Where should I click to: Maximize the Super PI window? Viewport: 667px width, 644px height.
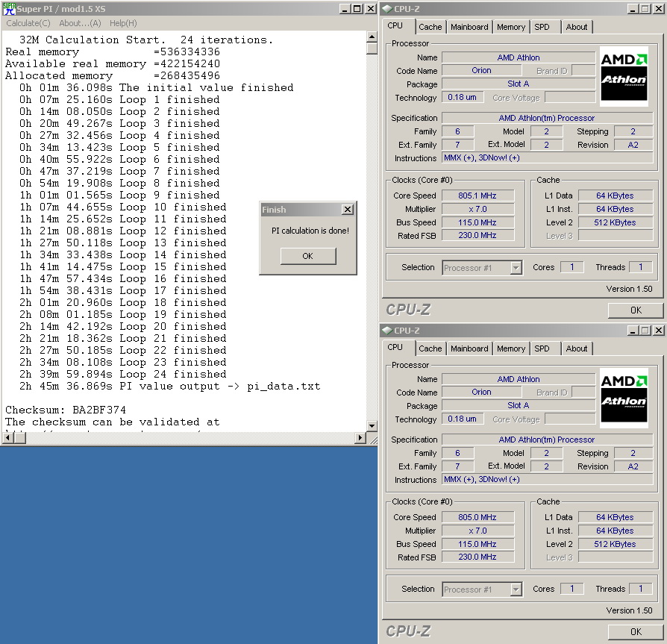tap(357, 8)
